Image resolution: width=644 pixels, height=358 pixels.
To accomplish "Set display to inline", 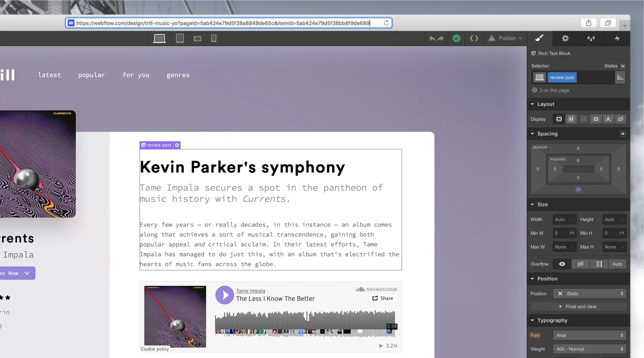I will (608, 119).
